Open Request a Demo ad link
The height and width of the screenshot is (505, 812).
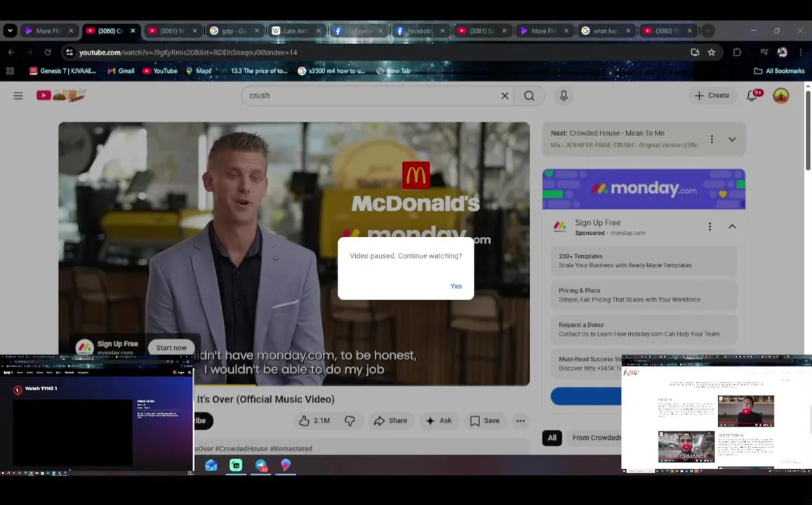tap(644, 330)
